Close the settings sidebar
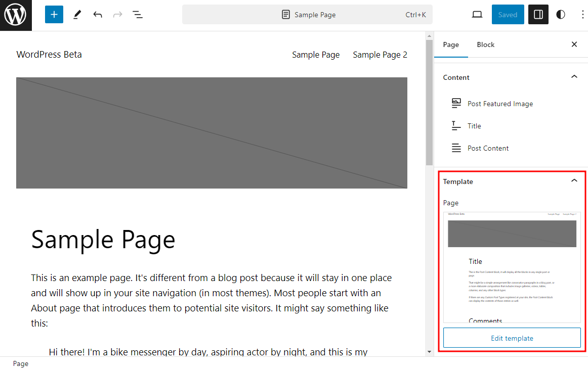Viewport: 588px width, 369px height. coord(574,44)
